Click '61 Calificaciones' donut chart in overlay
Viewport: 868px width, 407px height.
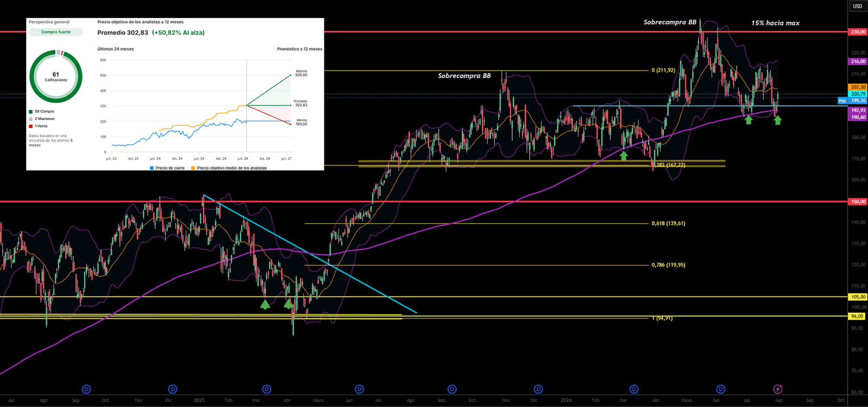point(56,76)
